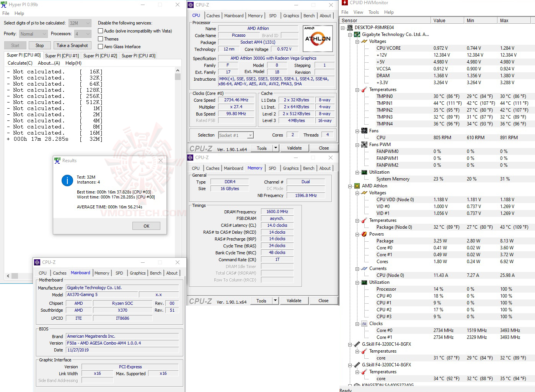Click the blue info icon in Results dialog
The height and width of the screenshot is (392, 535).
point(67,181)
